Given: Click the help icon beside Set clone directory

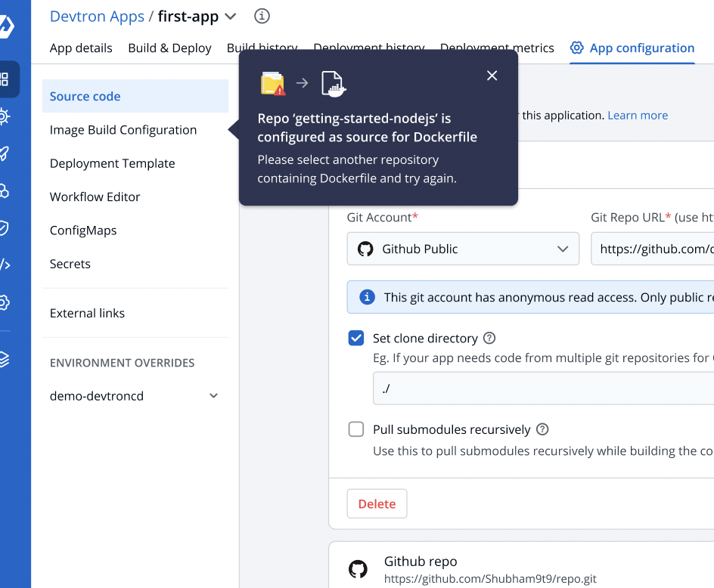Looking at the screenshot, I should pos(489,338).
